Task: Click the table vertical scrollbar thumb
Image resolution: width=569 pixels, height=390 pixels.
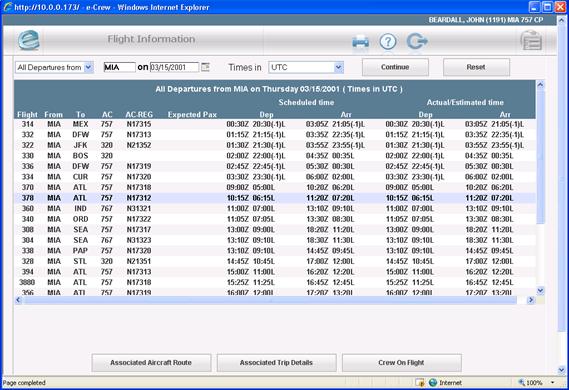Action: (x=540, y=158)
